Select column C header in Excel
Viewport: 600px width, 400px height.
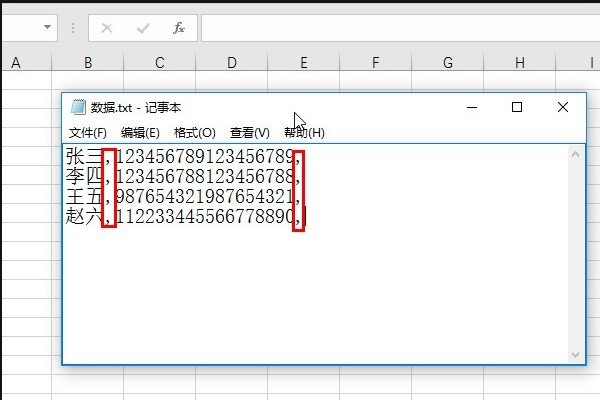coord(160,62)
